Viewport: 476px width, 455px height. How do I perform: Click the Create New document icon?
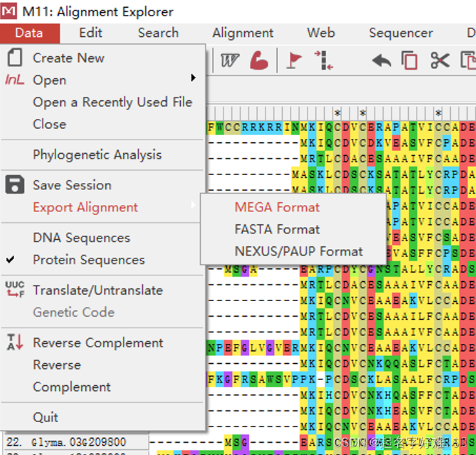click(x=15, y=57)
